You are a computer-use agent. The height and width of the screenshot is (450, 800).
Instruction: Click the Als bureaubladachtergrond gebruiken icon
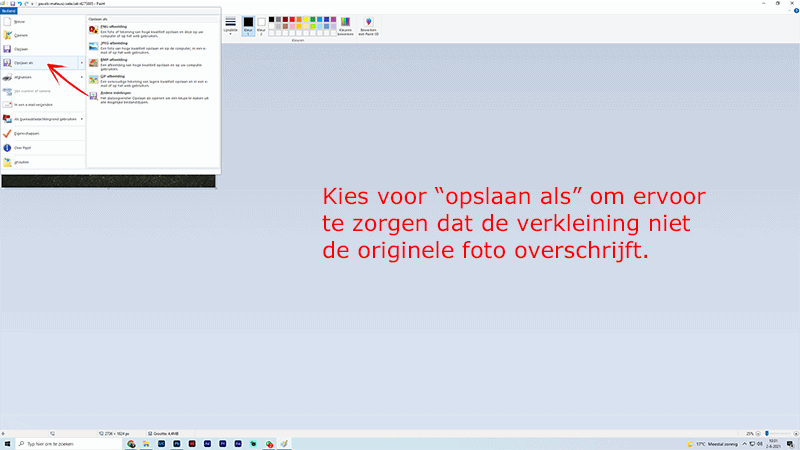tap(7, 119)
